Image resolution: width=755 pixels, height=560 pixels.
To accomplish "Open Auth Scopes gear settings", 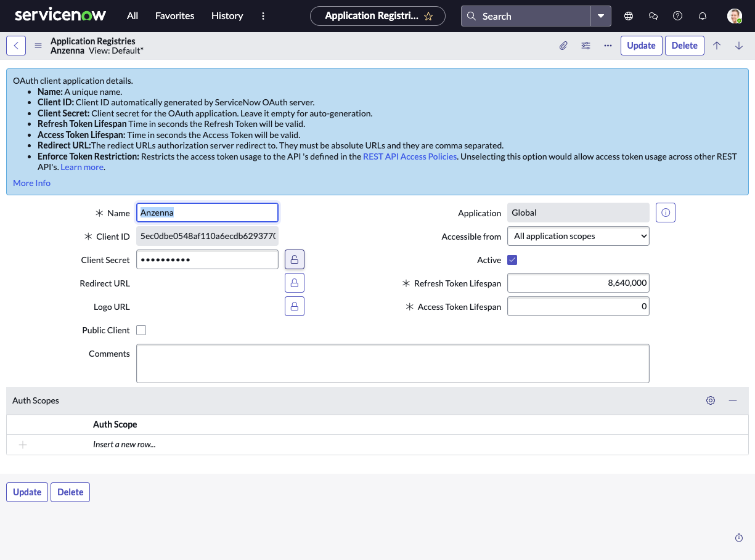I will pyautogui.click(x=711, y=400).
